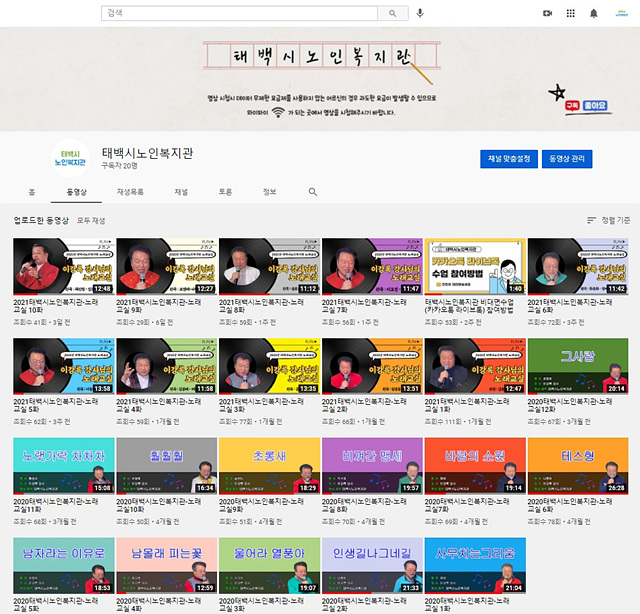
Task: Open 2021 노래교실 9화 thumbnail
Action: pyautogui.click(x=167, y=266)
